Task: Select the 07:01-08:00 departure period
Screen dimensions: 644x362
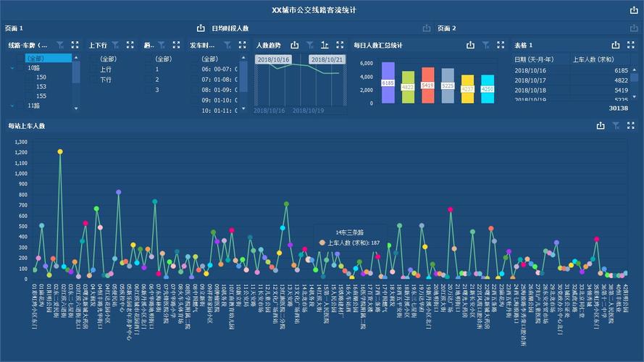Action: click(219, 80)
